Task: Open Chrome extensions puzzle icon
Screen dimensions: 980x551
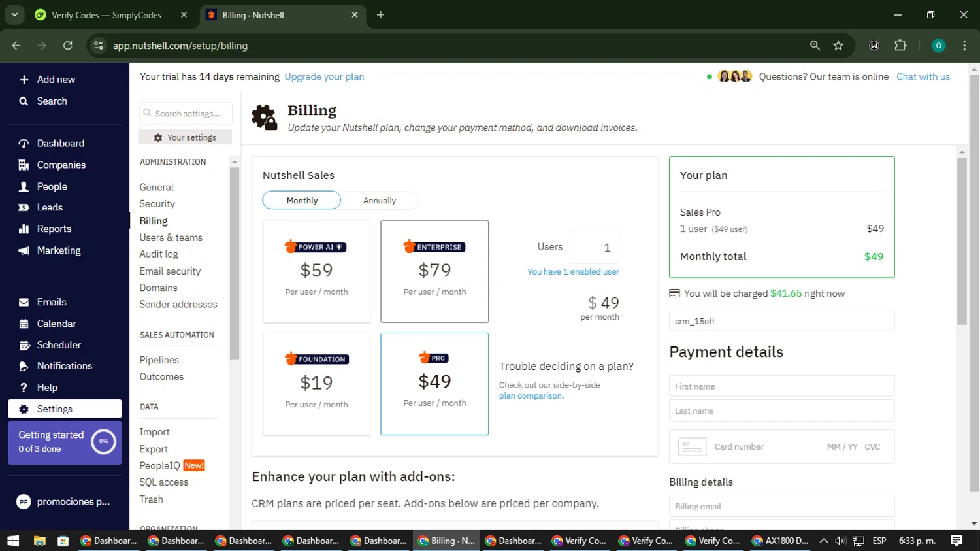Action: click(900, 46)
